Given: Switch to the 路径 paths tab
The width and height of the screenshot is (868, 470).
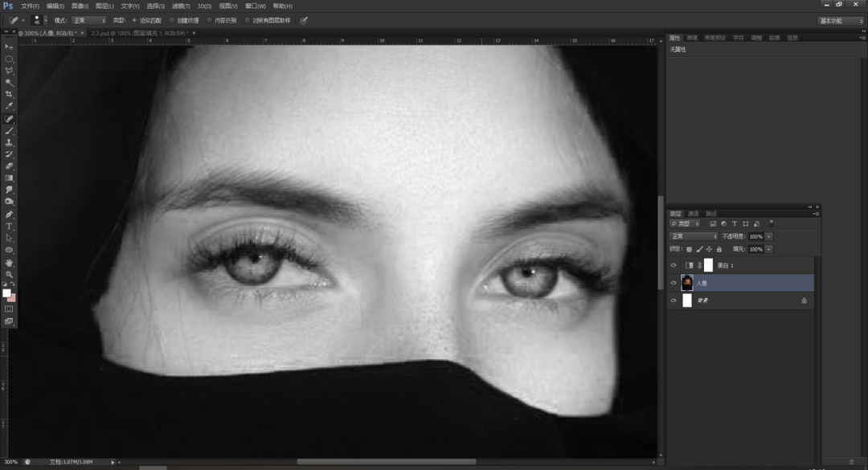Looking at the screenshot, I should (711, 214).
